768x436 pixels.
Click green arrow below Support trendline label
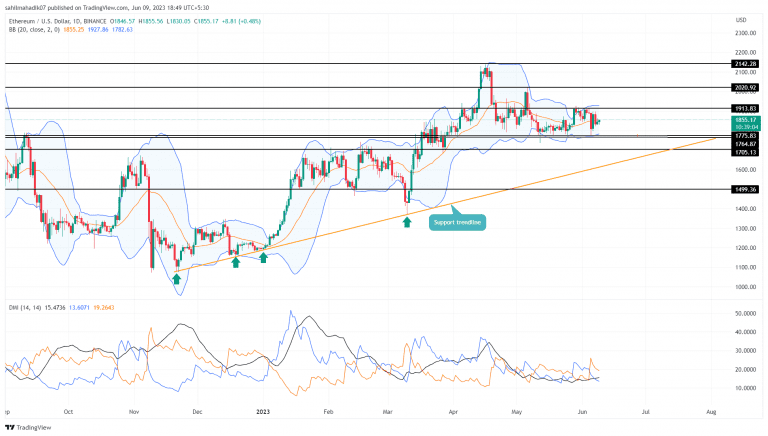click(x=407, y=221)
